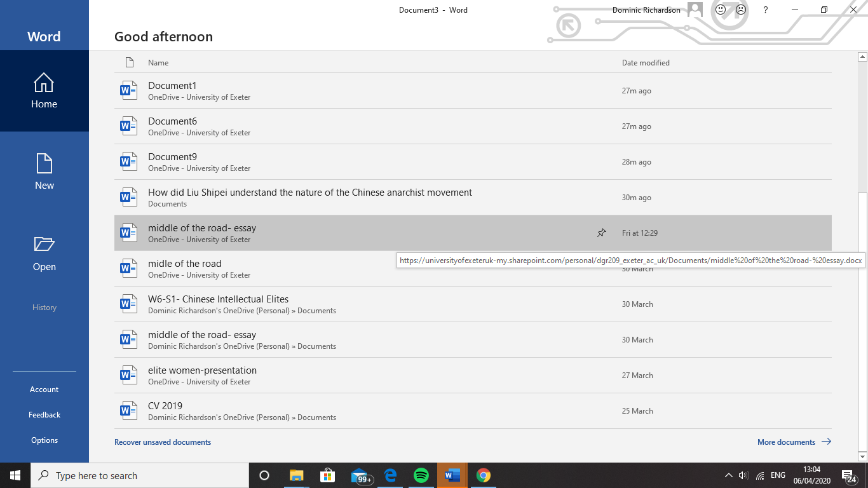Click the Word icon beside CV 2019
This screenshot has width=868, height=488.
129,410
